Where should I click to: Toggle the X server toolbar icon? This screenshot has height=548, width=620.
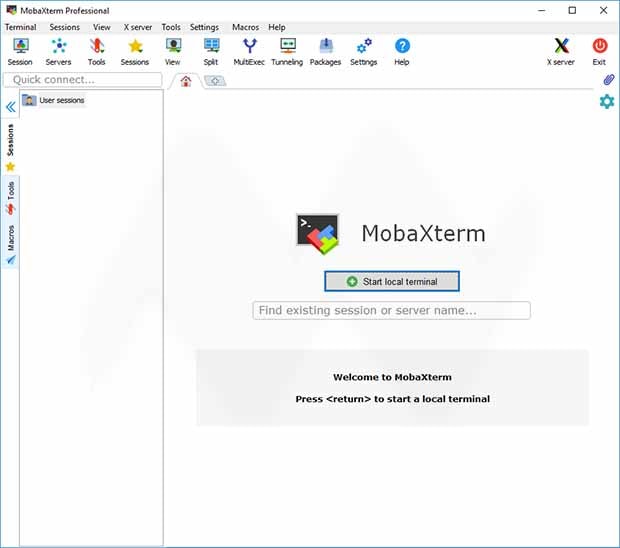(561, 52)
